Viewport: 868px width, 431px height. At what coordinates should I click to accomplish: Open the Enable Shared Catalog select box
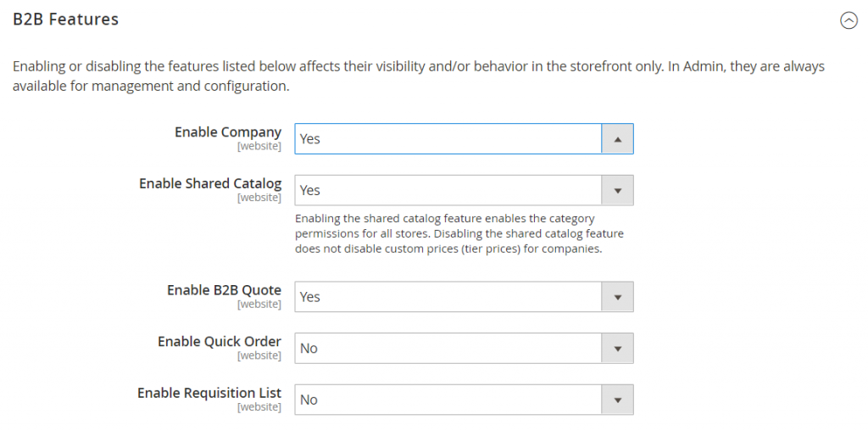[x=464, y=190]
